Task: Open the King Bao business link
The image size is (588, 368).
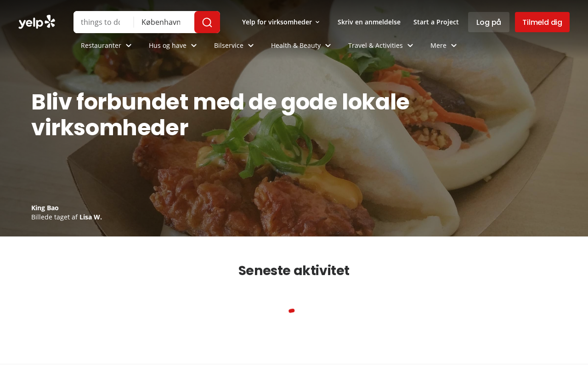Action: (x=45, y=208)
